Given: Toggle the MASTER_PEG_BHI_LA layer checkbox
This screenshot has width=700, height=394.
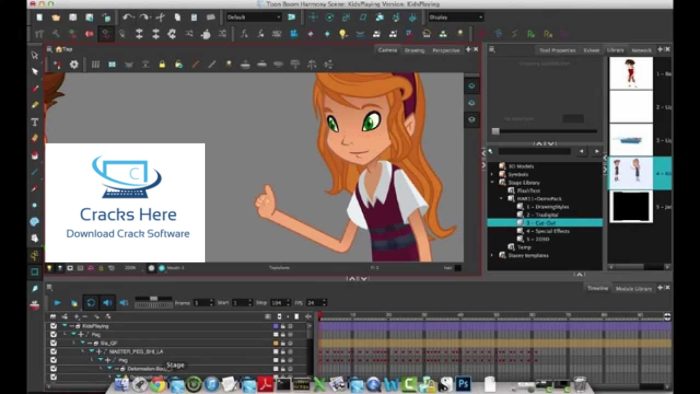Looking at the screenshot, I should [54, 352].
